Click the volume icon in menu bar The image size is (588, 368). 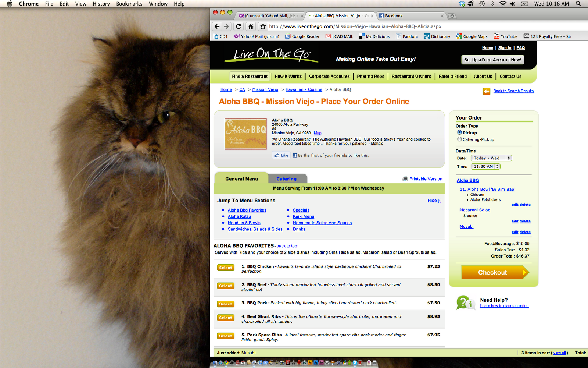point(513,4)
